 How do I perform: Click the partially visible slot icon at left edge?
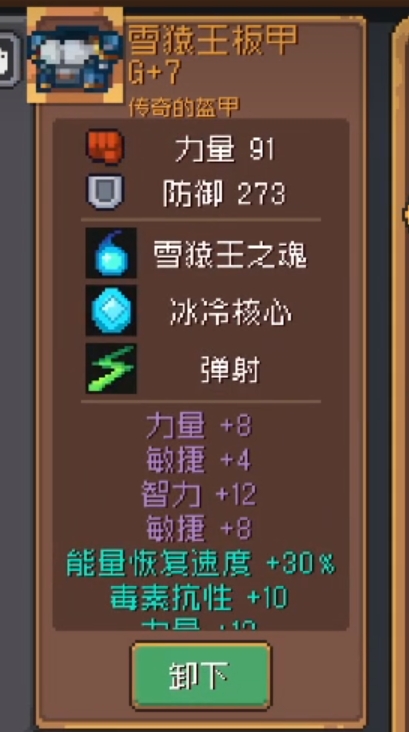[x=9, y=59]
